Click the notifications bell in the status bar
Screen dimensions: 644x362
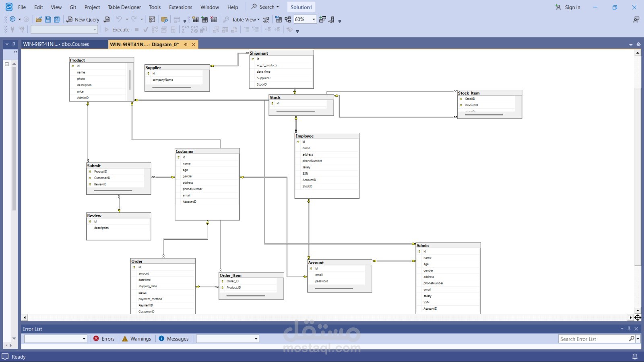coord(635,357)
